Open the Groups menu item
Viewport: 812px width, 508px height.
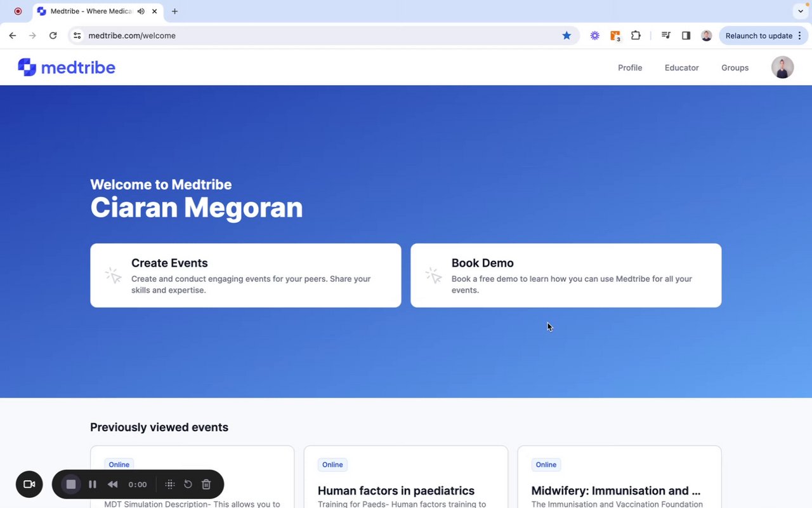point(735,68)
